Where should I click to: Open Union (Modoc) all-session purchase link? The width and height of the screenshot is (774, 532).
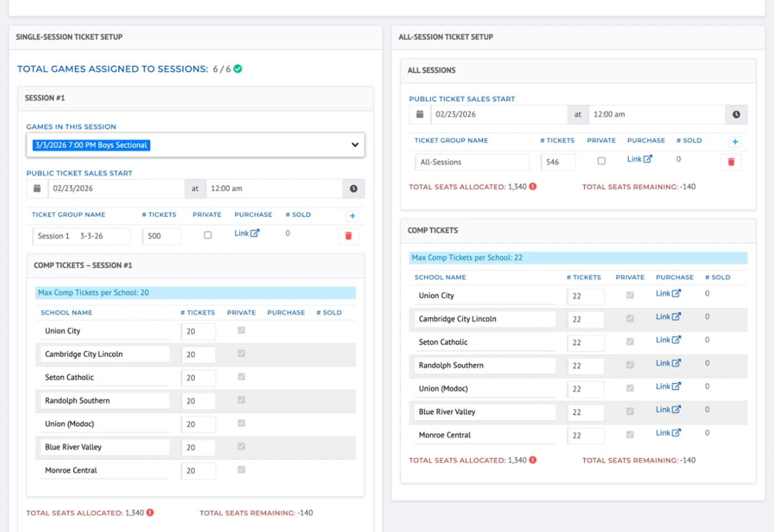[668, 386]
